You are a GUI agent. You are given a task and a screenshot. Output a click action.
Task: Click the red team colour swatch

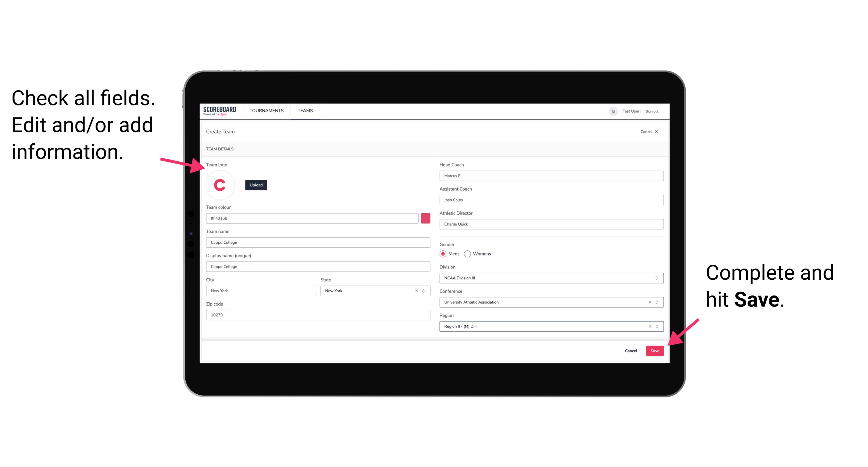point(425,218)
